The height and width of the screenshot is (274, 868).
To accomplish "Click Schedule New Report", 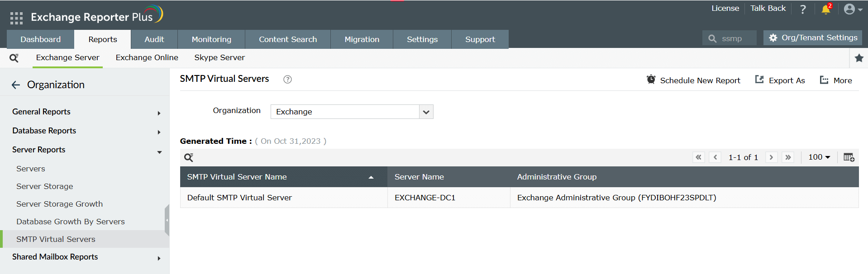I will pos(693,80).
